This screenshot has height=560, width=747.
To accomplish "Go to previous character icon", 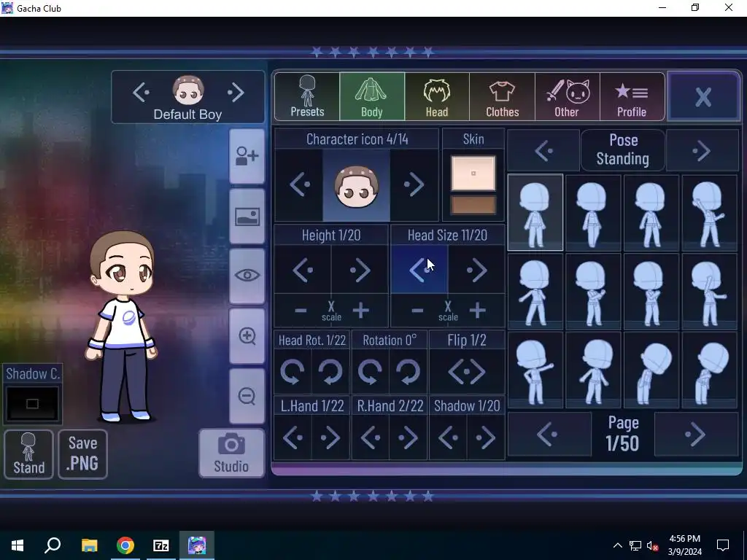I will pos(299,184).
